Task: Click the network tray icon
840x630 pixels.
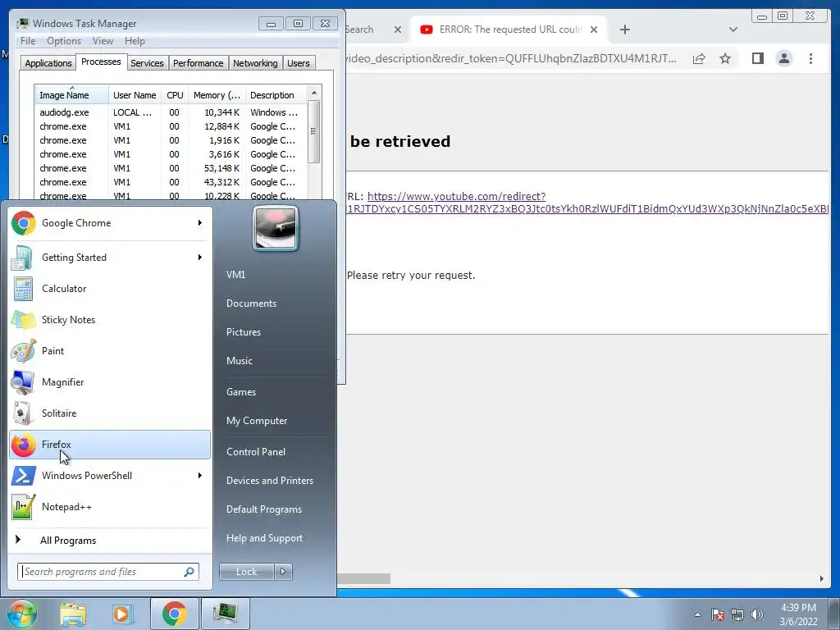Action: 737,614
